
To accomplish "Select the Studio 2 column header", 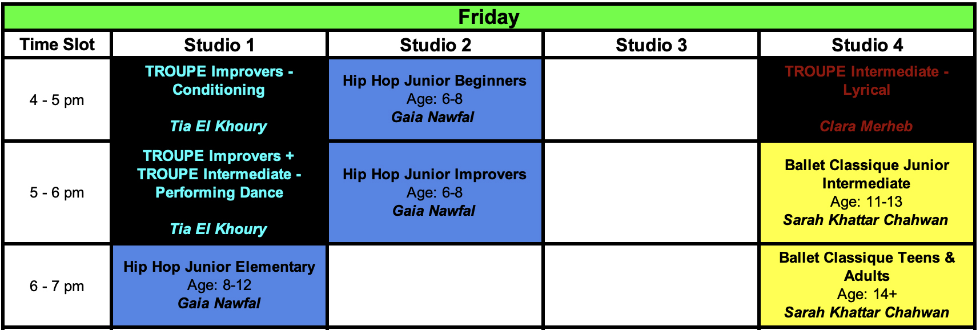I will (435, 45).
